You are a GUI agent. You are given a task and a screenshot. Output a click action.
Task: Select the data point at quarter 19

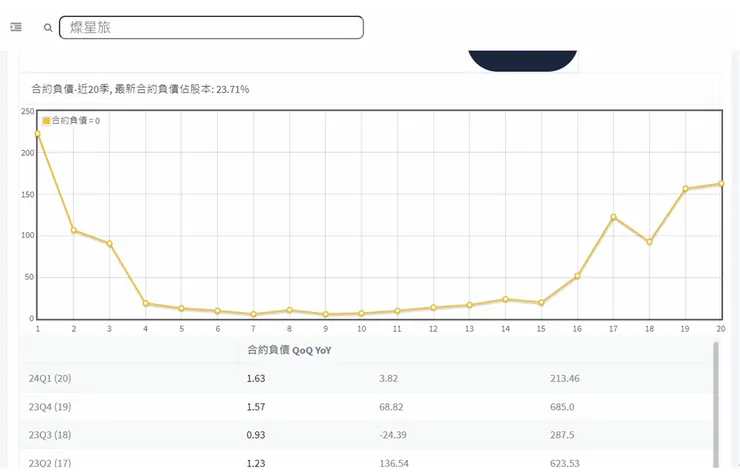(x=685, y=189)
